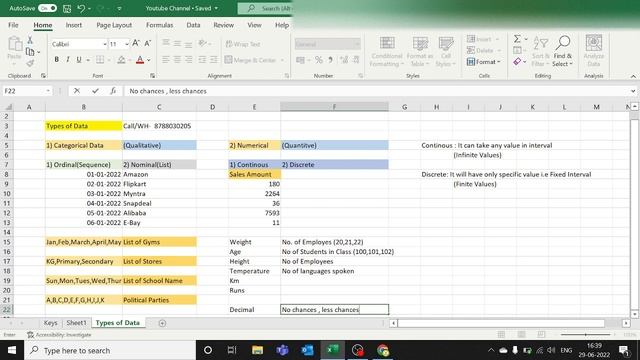The image size is (640, 360).
Task: Open the Sheet1 sheet tab
Action: point(76,322)
